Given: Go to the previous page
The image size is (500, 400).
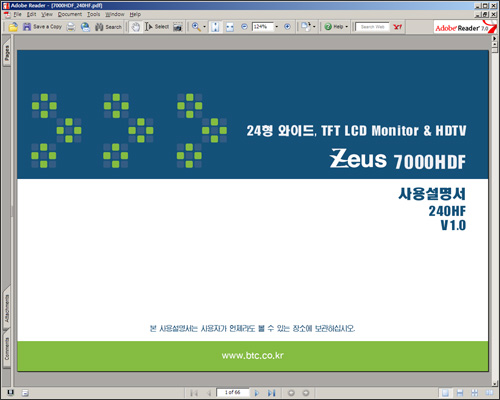Looking at the screenshot, I should pos(209,393).
